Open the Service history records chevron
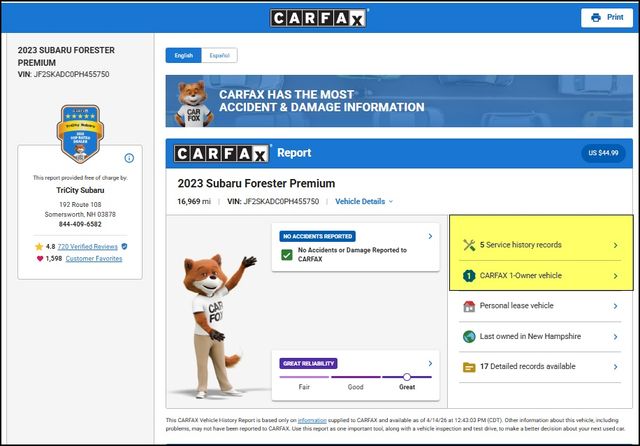 615,245
